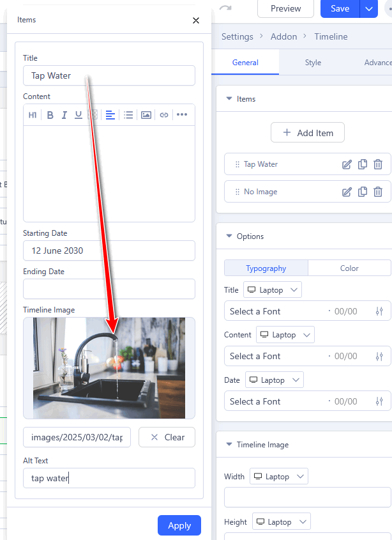392x540 pixels.
Task: Click the Preview button
Action: [x=285, y=8]
